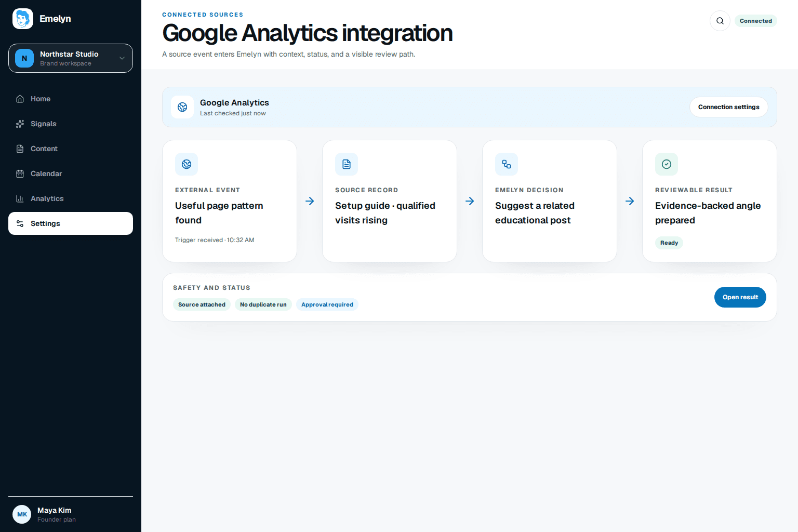Click the Founder plan label
Viewport: 798px width, 532px height.
pos(57,520)
